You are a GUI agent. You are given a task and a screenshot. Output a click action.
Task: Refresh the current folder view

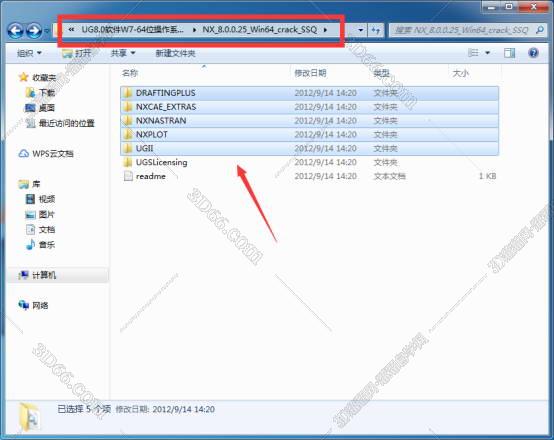376,30
